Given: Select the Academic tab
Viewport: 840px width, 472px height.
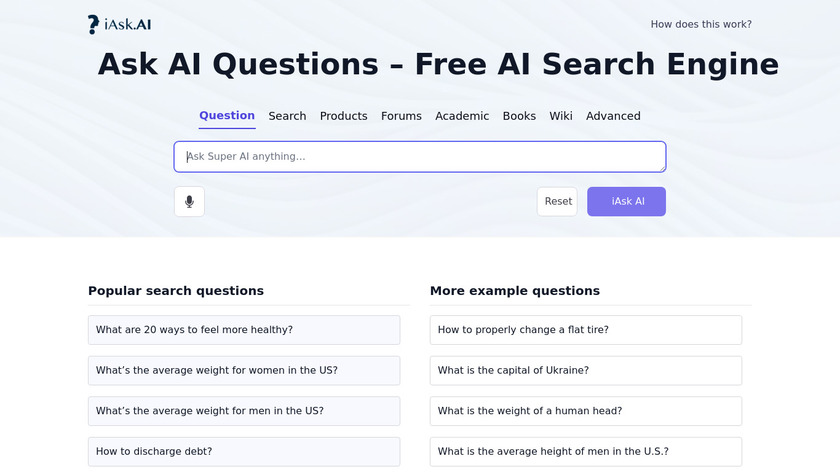Looking at the screenshot, I should 462,116.
